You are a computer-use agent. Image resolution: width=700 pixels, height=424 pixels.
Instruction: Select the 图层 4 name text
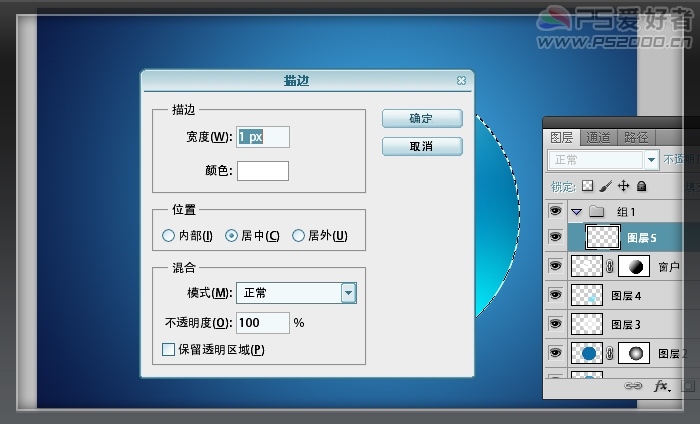(x=626, y=296)
